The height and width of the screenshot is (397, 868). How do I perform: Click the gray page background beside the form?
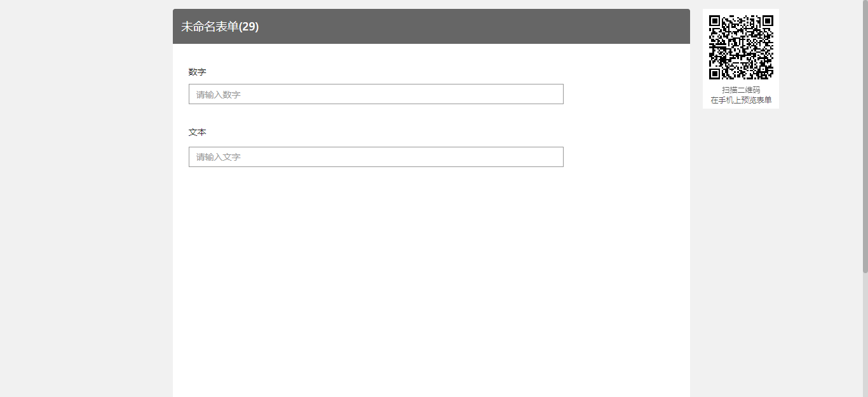coord(86,203)
